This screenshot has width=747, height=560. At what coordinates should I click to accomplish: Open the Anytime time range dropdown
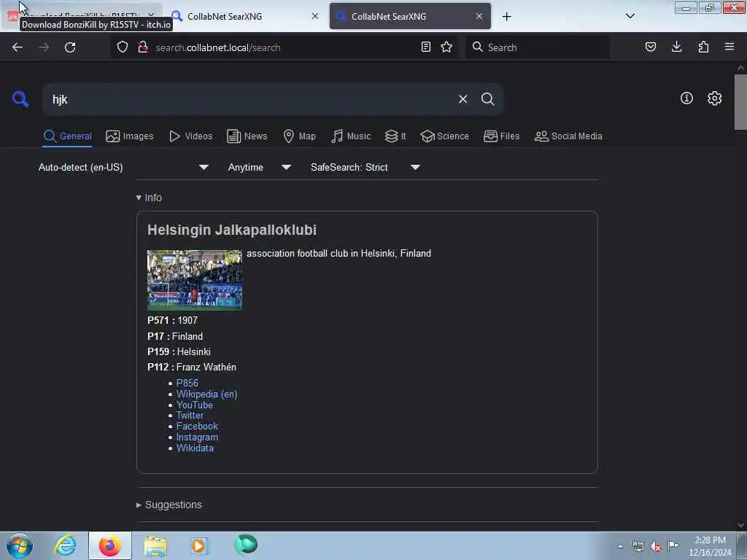(259, 167)
